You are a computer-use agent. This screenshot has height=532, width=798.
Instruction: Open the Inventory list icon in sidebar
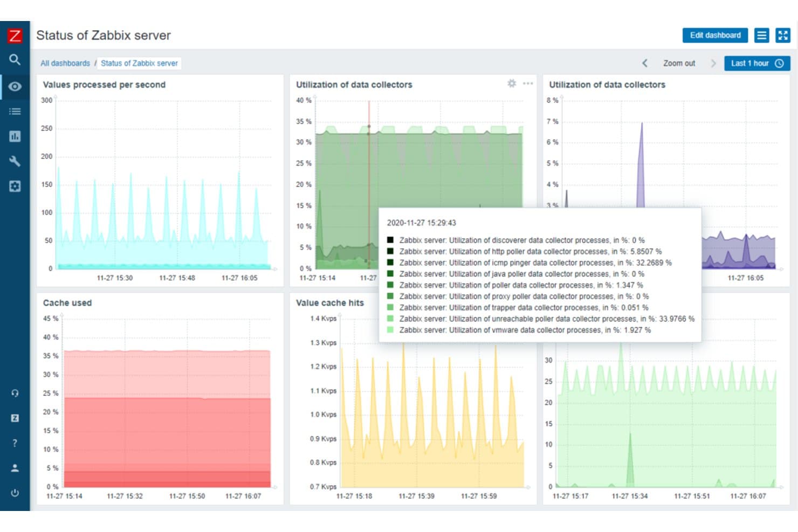point(15,112)
